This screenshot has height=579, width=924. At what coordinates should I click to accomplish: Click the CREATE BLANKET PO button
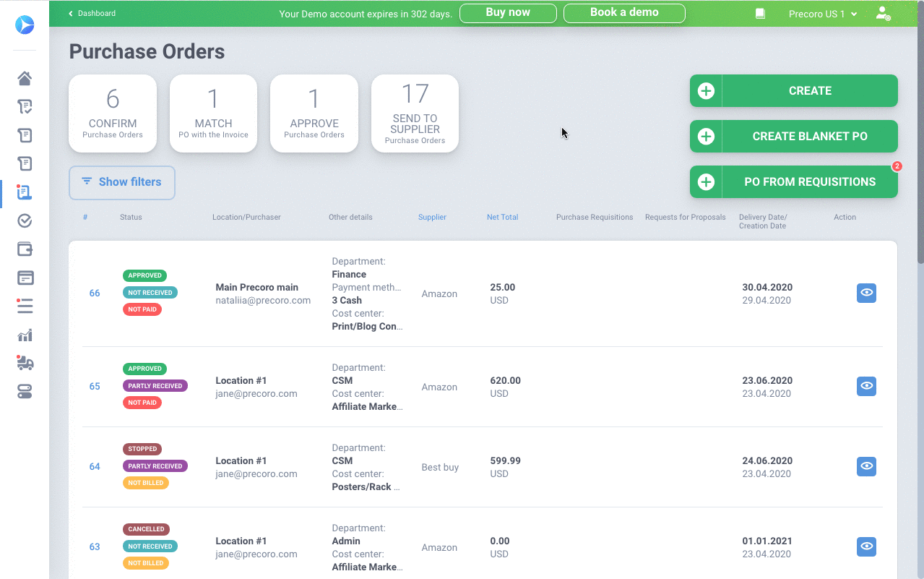794,137
